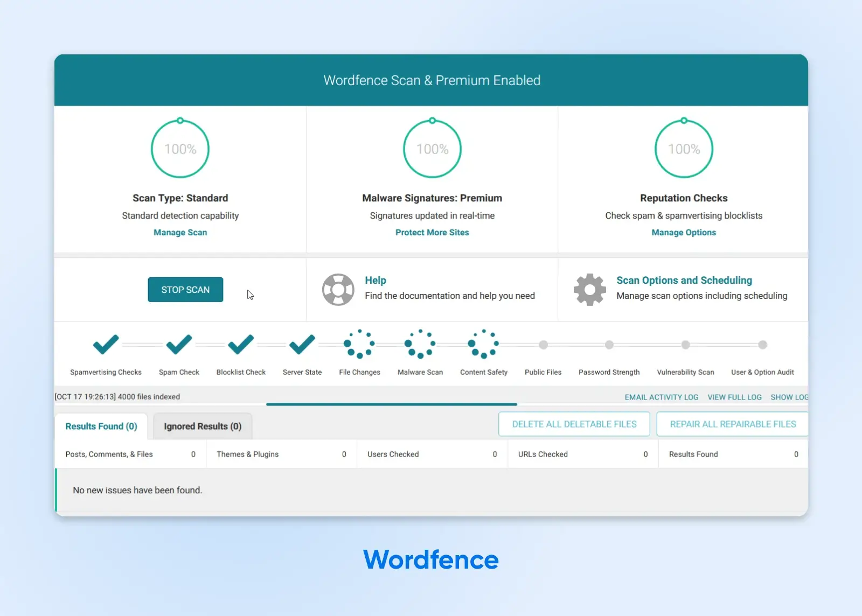Click the 'Reputation Checks' heading
Image resolution: width=862 pixels, height=616 pixels.
coord(684,198)
